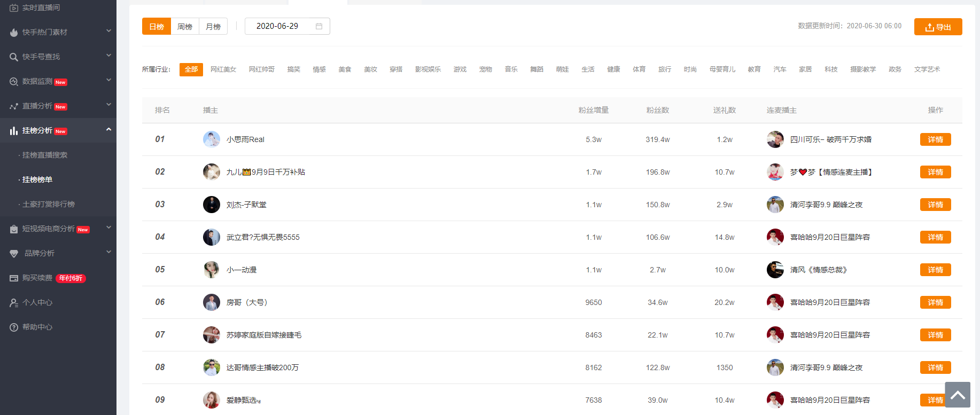The image size is (980, 415).
Task: Filter by 母婴育儿 industry
Action: pos(722,69)
